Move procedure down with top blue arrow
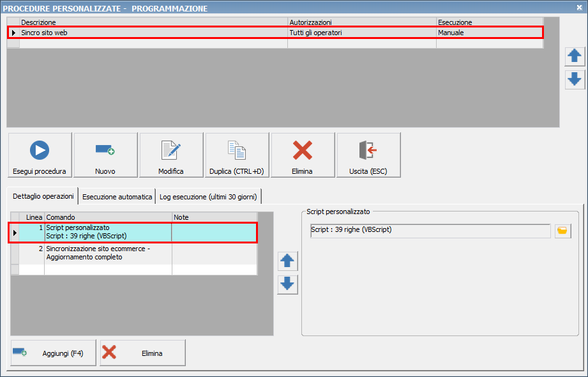Viewport: 588px width, 377px height. pyautogui.click(x=575, y=80)
